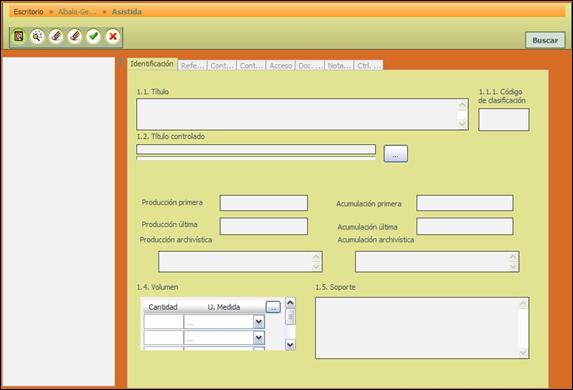Screen dimensions: 573x390
Task: Switch to the Nota... tab
Action: click(x=339, y=65)
